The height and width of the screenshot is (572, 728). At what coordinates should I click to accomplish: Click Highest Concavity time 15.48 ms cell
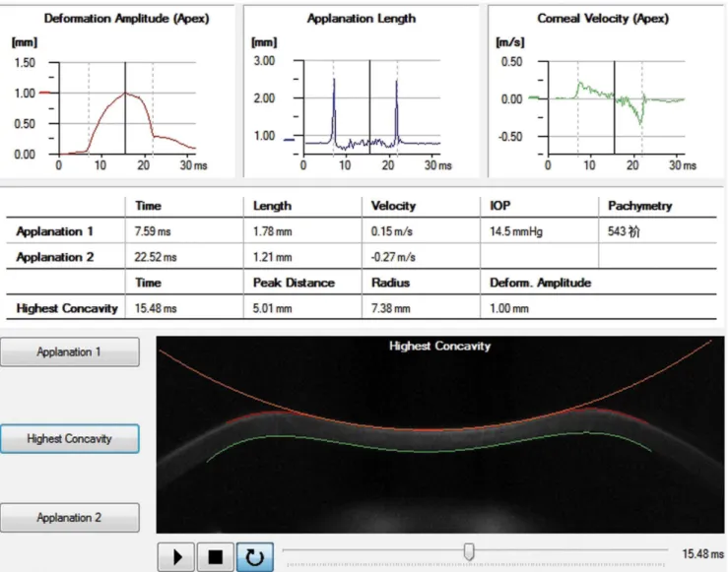click(156, 308)
